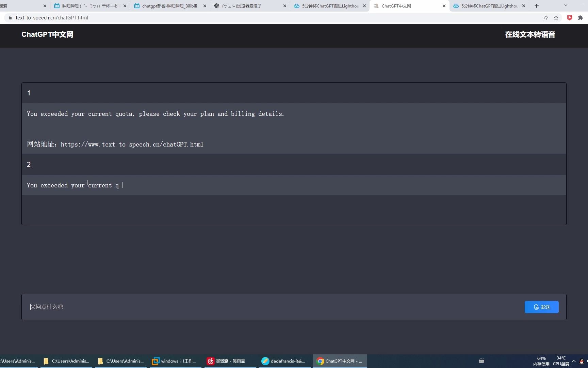Open the red shield extension icon
This screenshot has height=368, width=588.
(x=570, y=18)
